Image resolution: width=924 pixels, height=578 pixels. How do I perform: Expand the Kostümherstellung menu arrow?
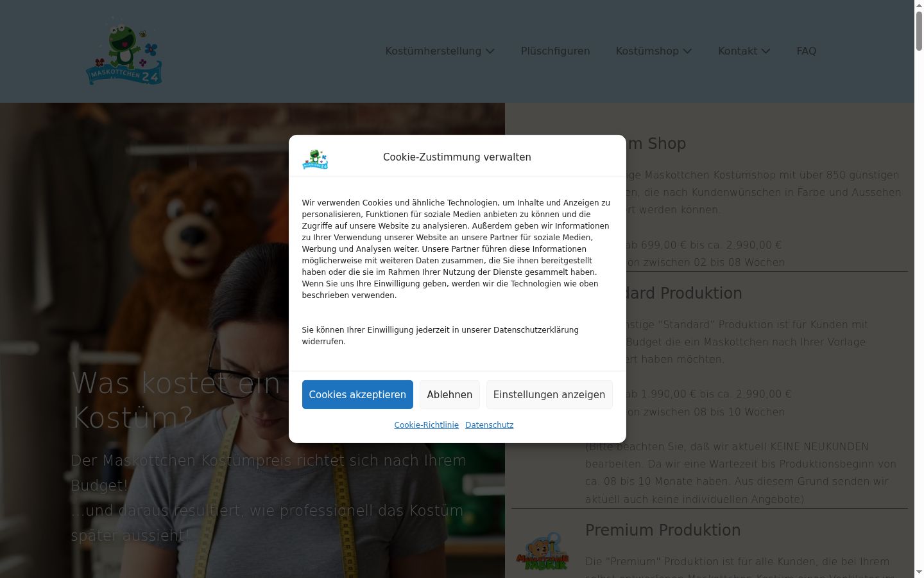click(x=490, y=51)
